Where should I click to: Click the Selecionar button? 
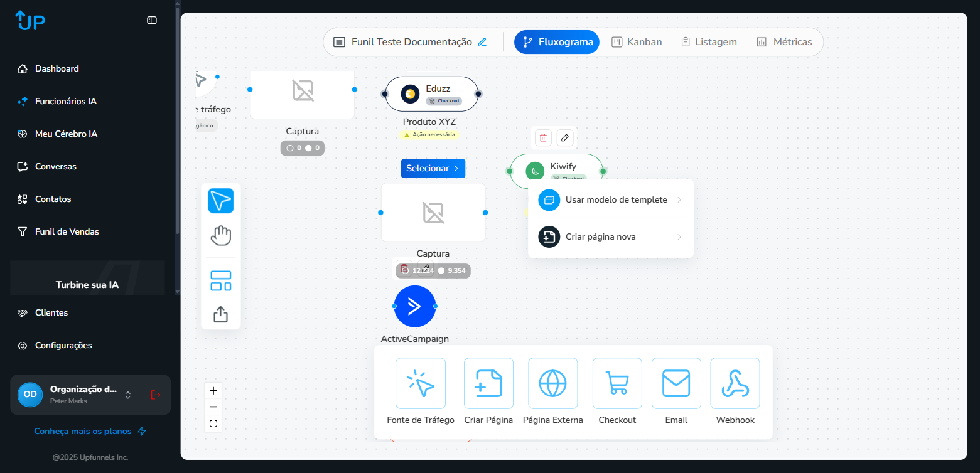pos(433,168)
